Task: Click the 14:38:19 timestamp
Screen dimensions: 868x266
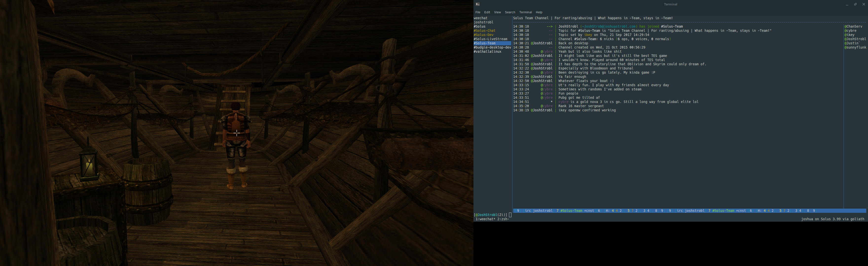Action: coord(521,110)
